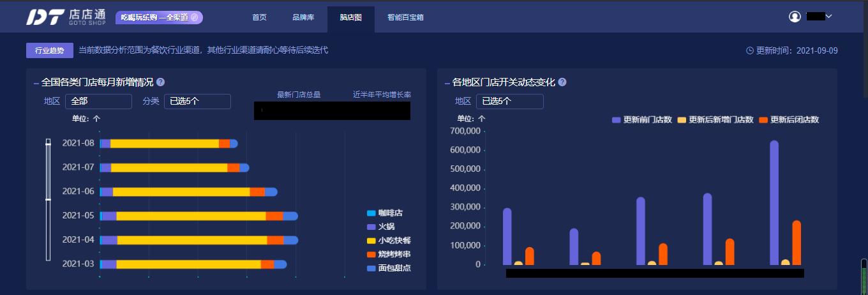Viewport: 868px width, 295px height.
Task: Click the 最新门店总量 label
Action: 299,95
